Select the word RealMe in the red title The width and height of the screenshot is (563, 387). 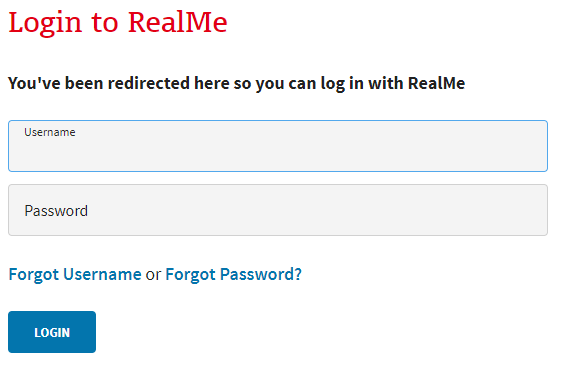(178, 22)
